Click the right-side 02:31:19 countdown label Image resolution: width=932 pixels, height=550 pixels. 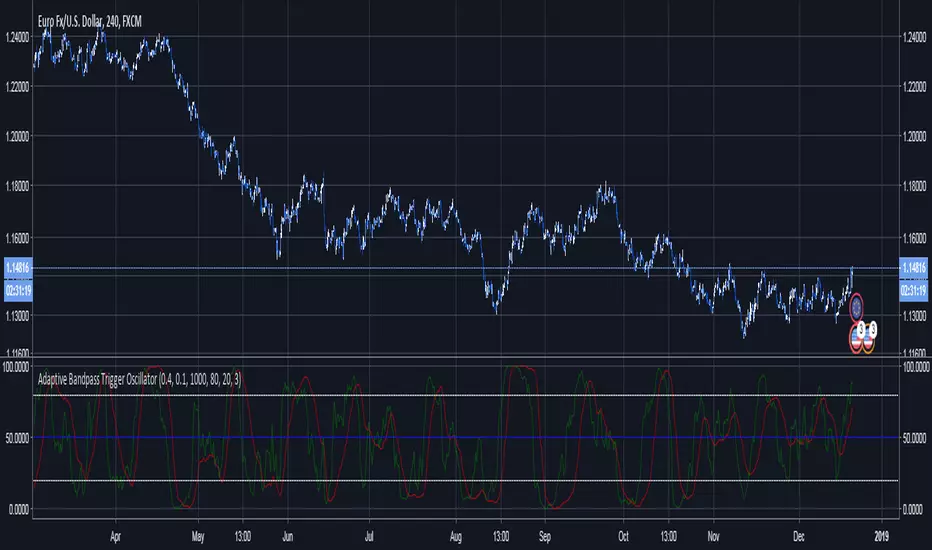(914, 290)
